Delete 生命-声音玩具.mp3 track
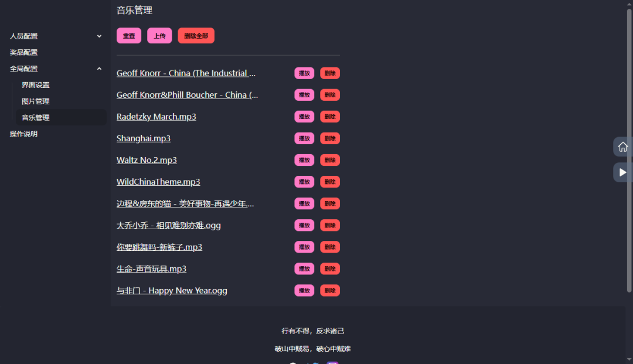The width and height of the screenshot is (633, 364). pos(330,268)
